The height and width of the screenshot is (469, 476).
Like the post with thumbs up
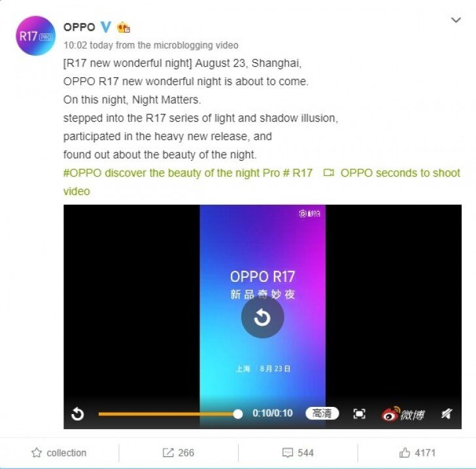click(x=417, y=453)
